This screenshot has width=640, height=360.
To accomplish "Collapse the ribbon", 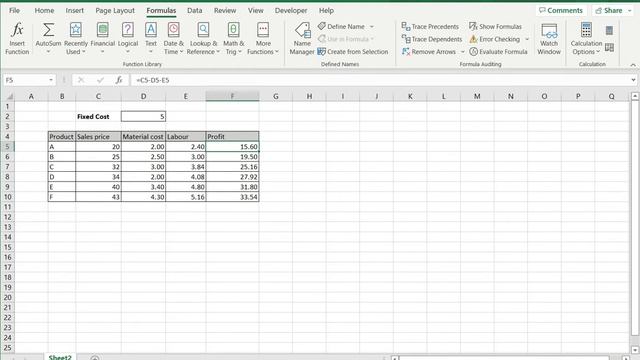I will tap(633, 64).
